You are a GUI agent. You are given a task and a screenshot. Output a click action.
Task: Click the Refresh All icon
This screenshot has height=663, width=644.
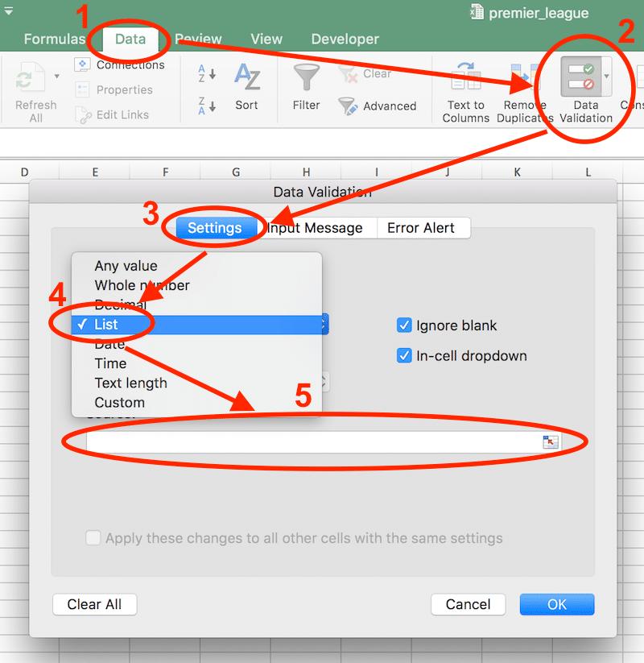click(29, 77)
